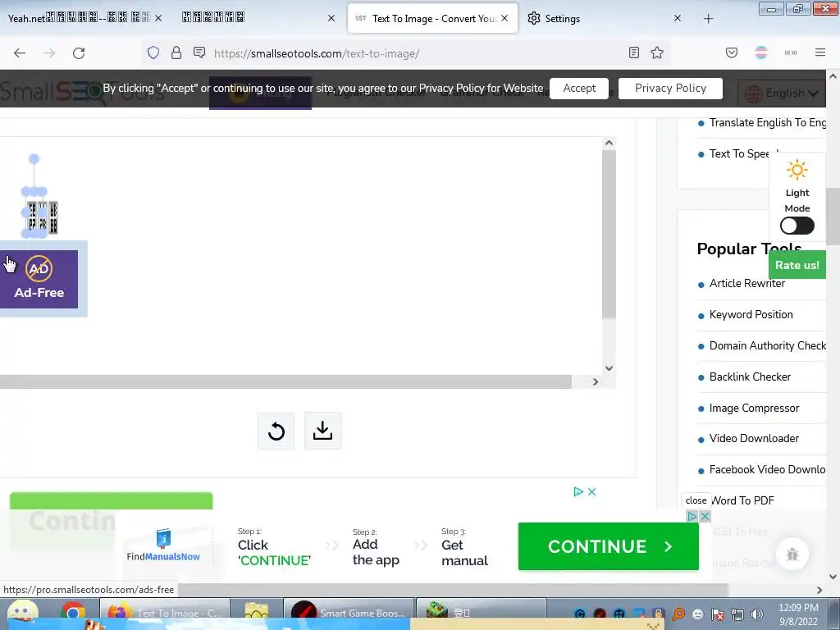The image size is (840, 630).
Task: Go forward to the next page
Action: (49, 53)
